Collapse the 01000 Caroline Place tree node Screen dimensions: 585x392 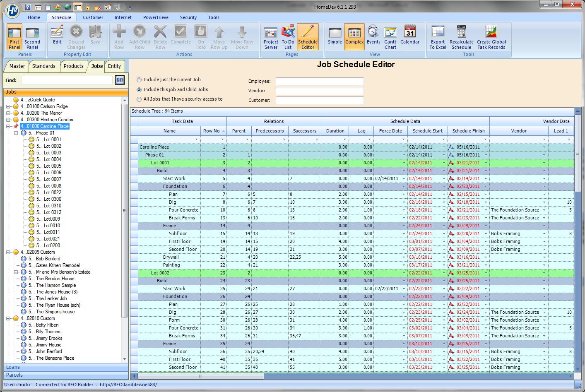click(x=8, y=126)
